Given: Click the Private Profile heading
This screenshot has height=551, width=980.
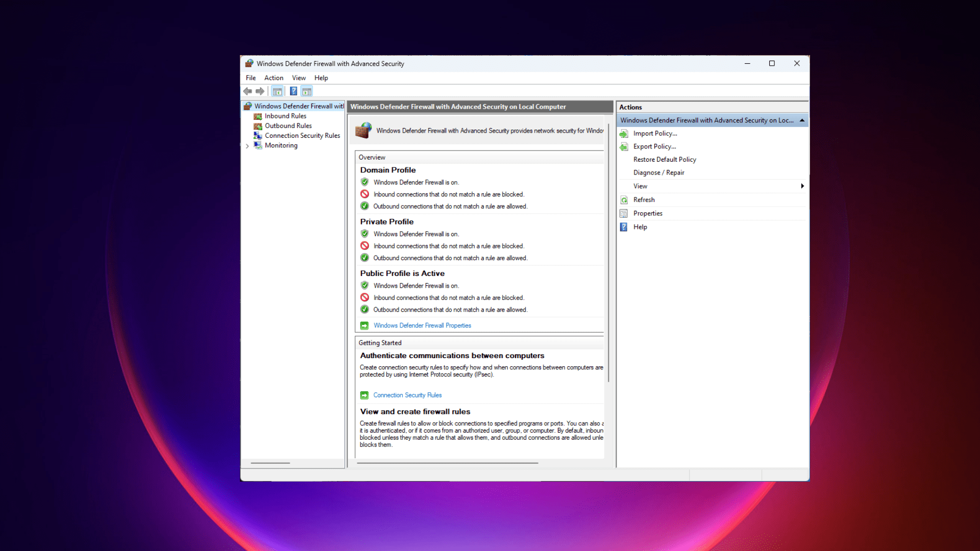Looking at the screenshot, I should click(387, 222).
